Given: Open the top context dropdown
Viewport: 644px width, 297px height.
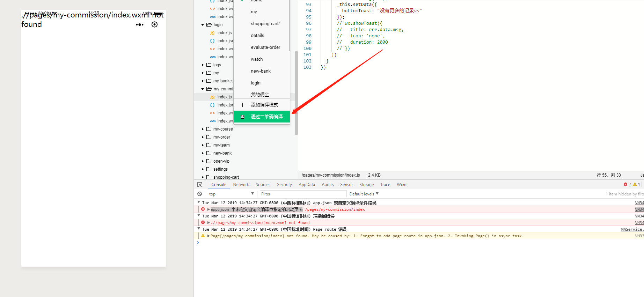Looking at the screenshot, I should click(x=231, y=194).
